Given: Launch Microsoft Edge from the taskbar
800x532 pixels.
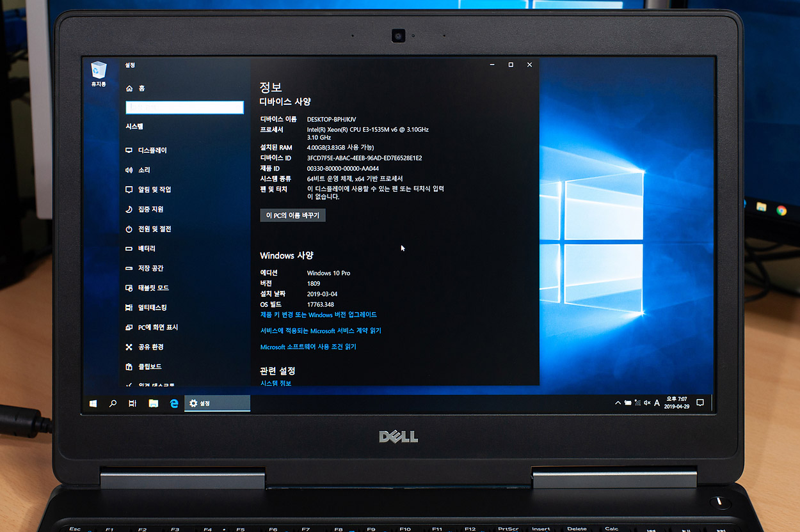Looking at the screenshot, I should pos(173,403).
